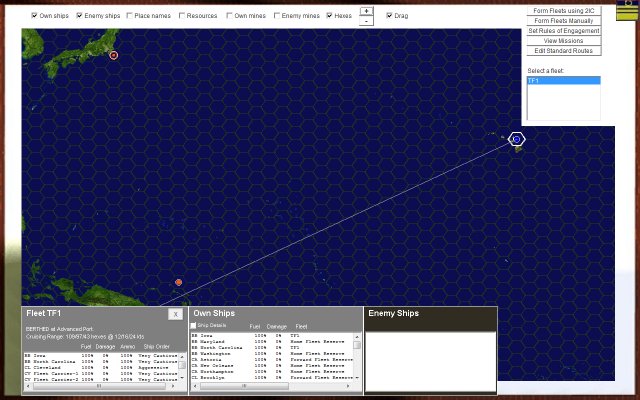The image size is (640, 400).
Task: Click the zoom in plus button
Action: point(366,11)
